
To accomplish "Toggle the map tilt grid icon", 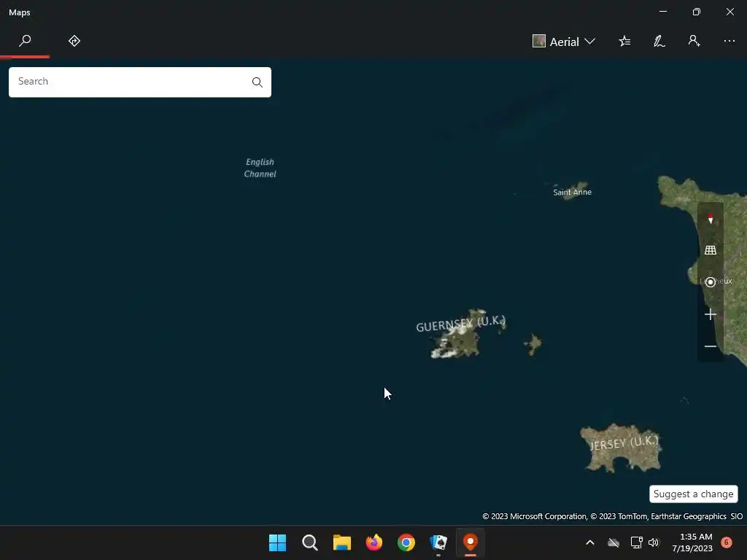I will coord(711,250).
